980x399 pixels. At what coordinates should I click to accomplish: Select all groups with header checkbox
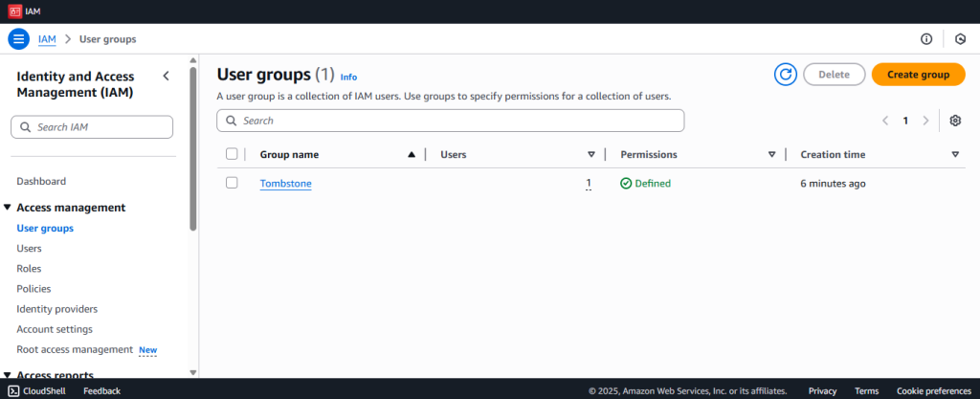click(232, 154)
